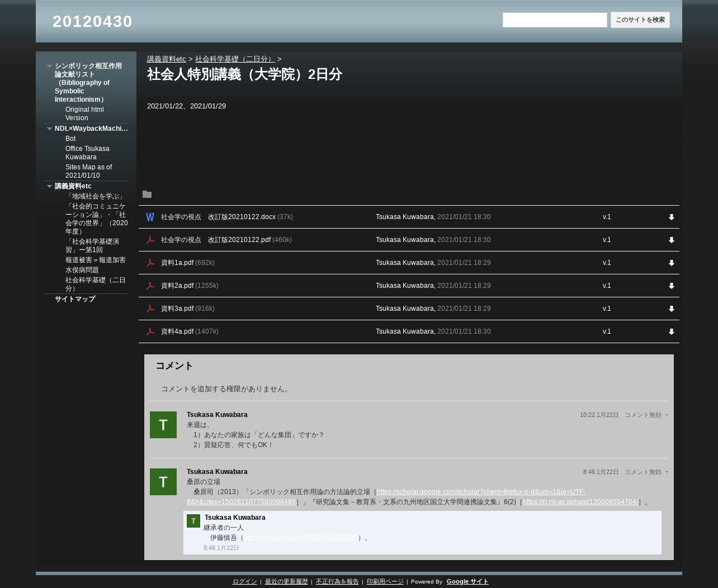Open the Google サイト footer link
Image resolution: width=718 pixels, height=588 pixels.
pyautogui.click(x=467, y=582)
